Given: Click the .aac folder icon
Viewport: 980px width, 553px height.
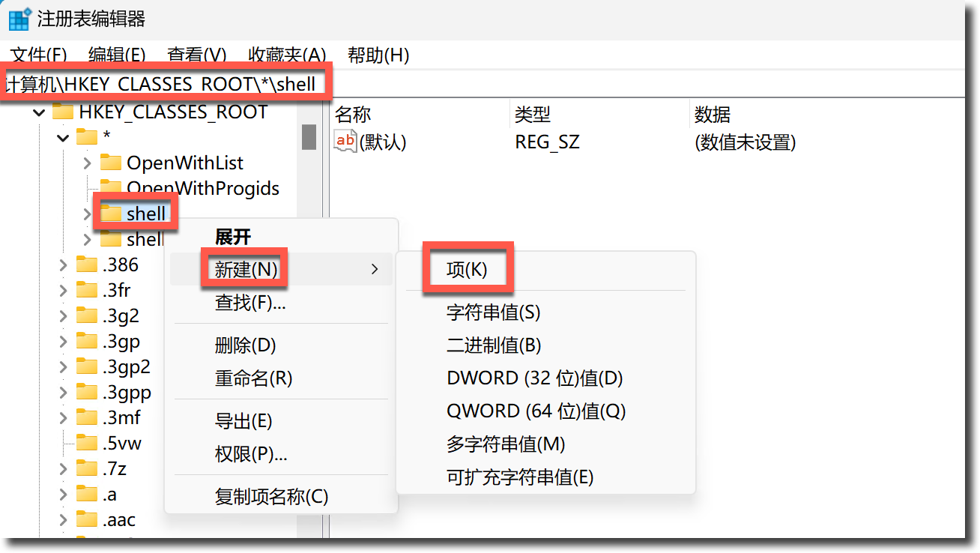Looking at the screenshot, I should 87,519.
